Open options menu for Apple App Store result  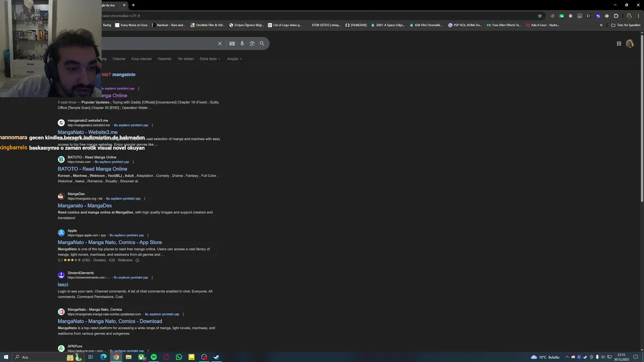point(147,235)
